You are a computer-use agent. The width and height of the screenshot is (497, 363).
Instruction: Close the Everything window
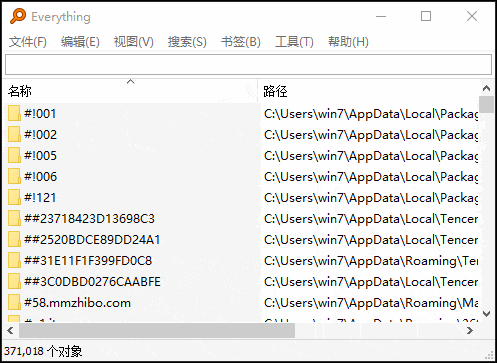click(x=472, y=16)
